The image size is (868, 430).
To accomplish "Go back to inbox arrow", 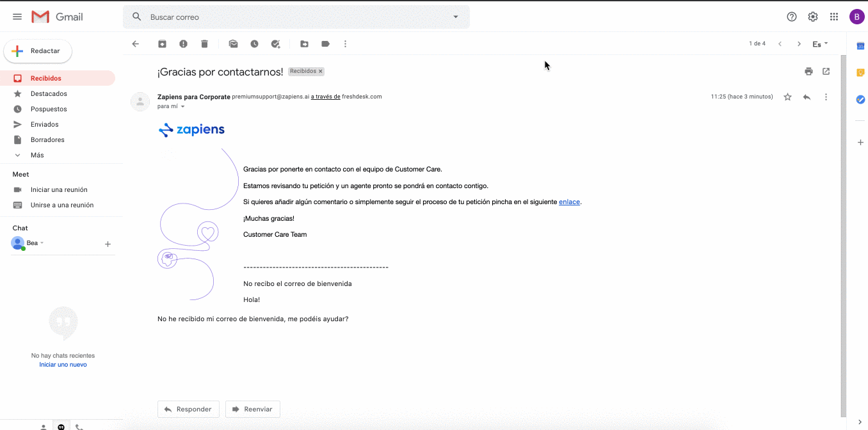I will click(x=135, y=44).
